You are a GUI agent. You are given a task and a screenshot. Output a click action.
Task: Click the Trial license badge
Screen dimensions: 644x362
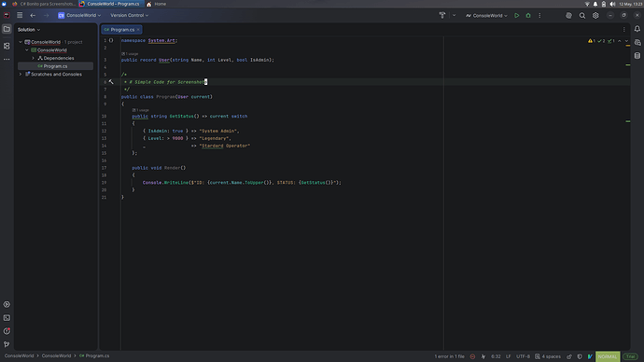tap(630, 356)
